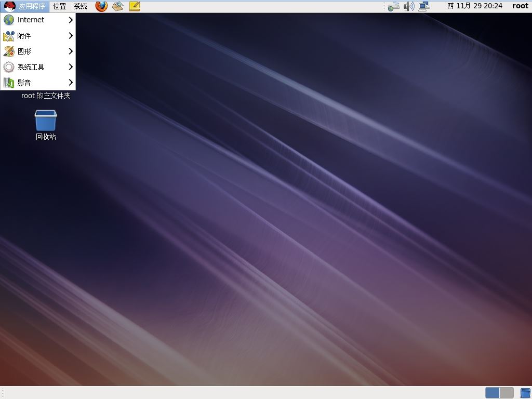Open the mail client launcher icon
This screenshot has width=532, height=399.
[x=118, y=6]
